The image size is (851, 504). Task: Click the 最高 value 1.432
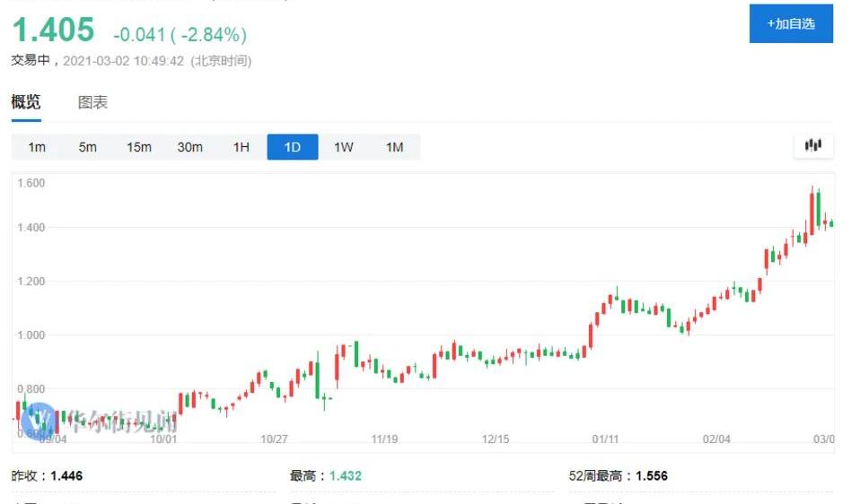pos(345,476)
